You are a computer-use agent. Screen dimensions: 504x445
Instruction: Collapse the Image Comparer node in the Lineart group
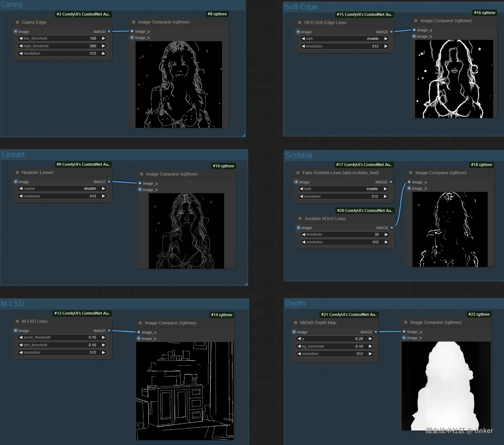tap(142, 174)
